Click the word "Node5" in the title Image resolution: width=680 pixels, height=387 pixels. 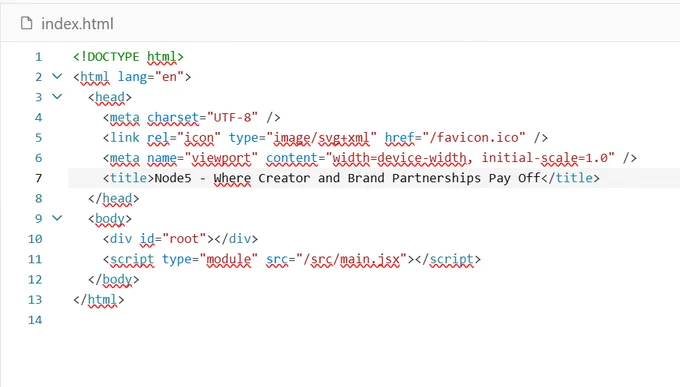tap(173, 178)
